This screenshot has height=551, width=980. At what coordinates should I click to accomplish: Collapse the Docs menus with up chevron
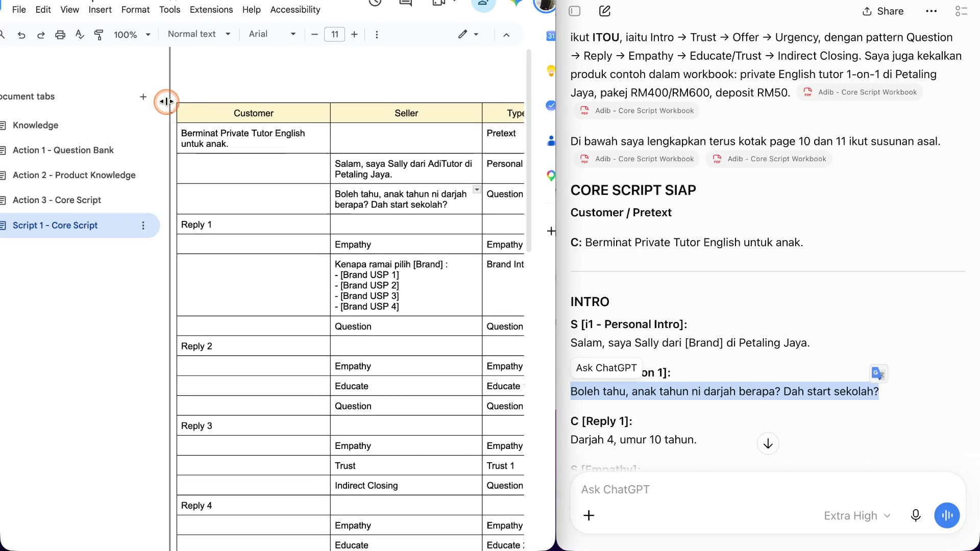click(506, 35)
